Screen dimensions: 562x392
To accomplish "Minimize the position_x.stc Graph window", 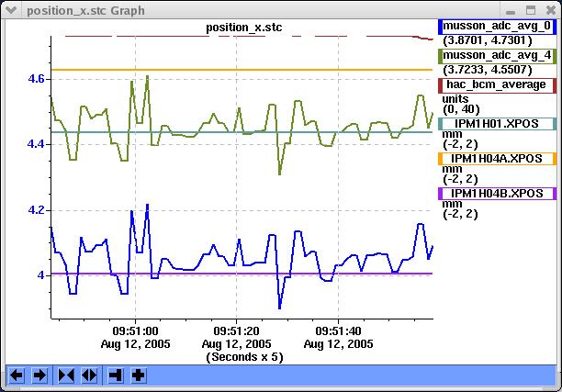I will tap(511, 11).
